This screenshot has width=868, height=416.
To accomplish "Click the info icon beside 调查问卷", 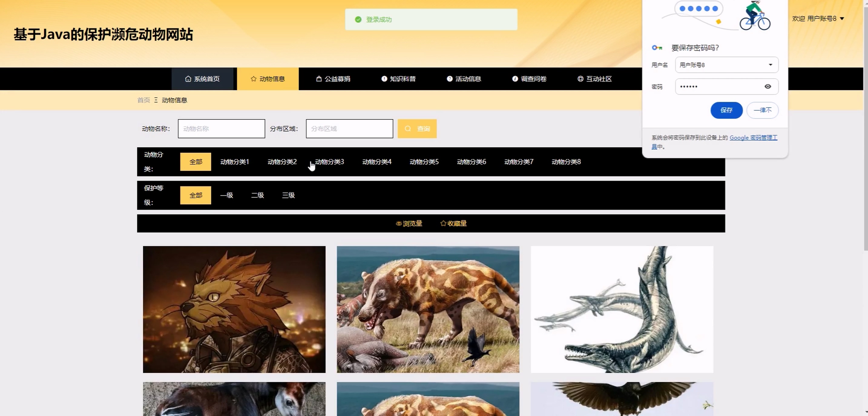I will pos(515,79).
